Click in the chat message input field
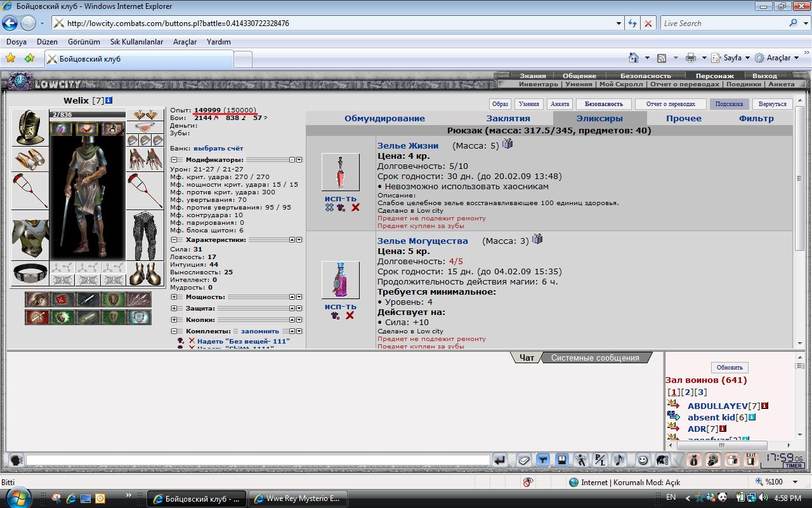812x508 pixels. click(258, 460)
